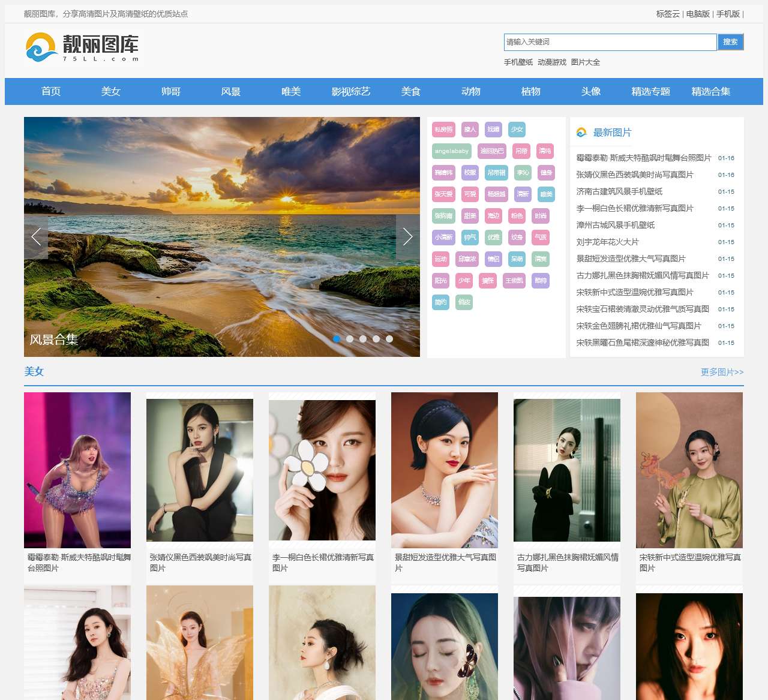Open the 杨超越 tag
Screen dimensions: 768x700
click(x=496, y=194)
